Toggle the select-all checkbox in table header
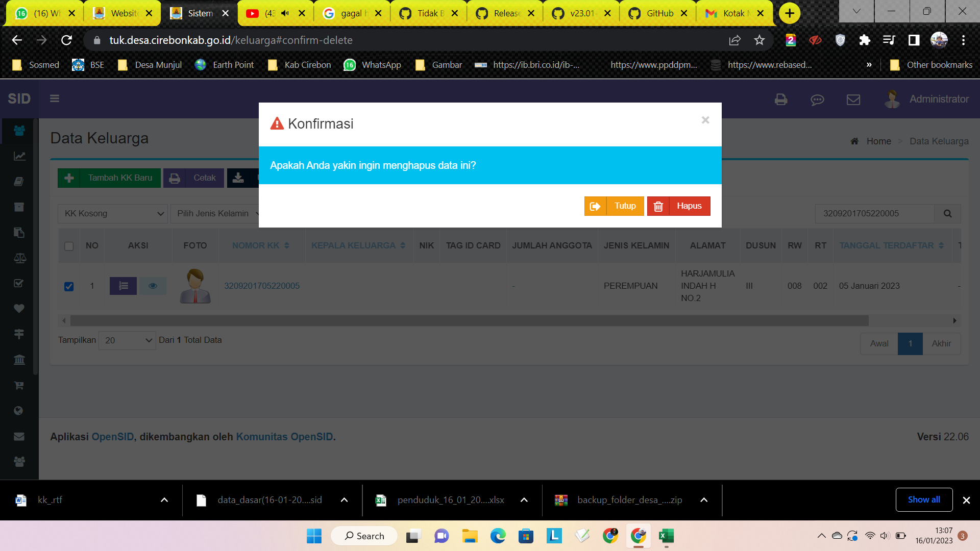This screenshot has height=551, width=980. pos(69,246)
